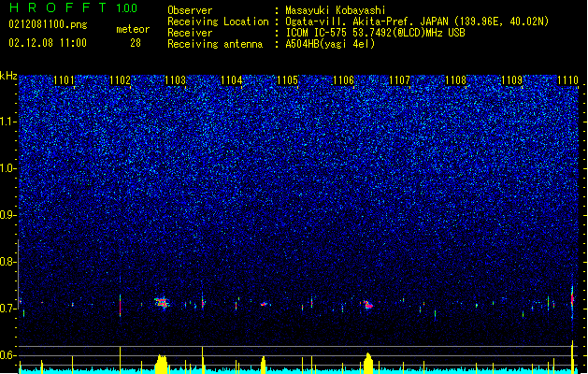Select the Ogata-vill. Akita-Pref. JAPAN location text
588x374 pixels.
(417, 22)
